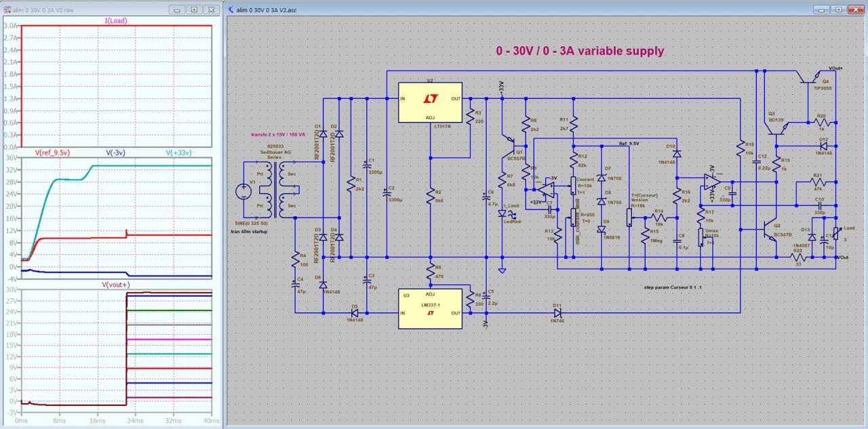The width and height of the screenshot is (868, 429).
Task: Click the I(Load) trace label
Action: [116, 20]
